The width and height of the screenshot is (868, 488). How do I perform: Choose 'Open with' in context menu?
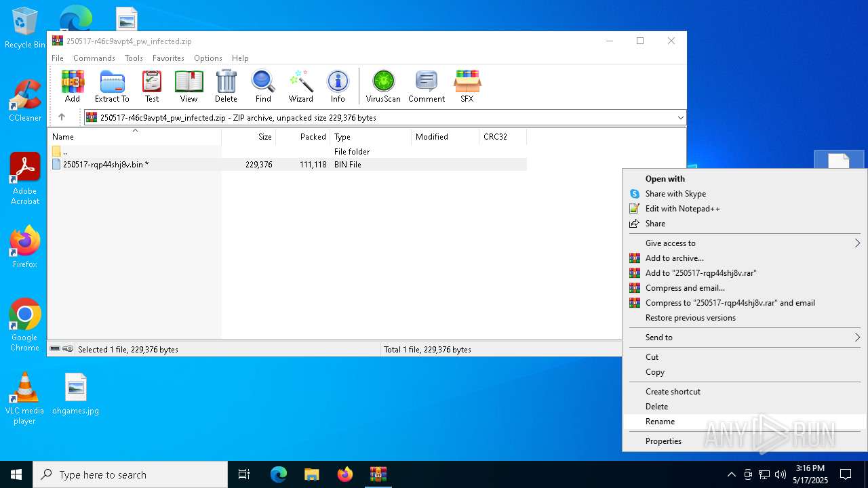click(x=745, y=179)
